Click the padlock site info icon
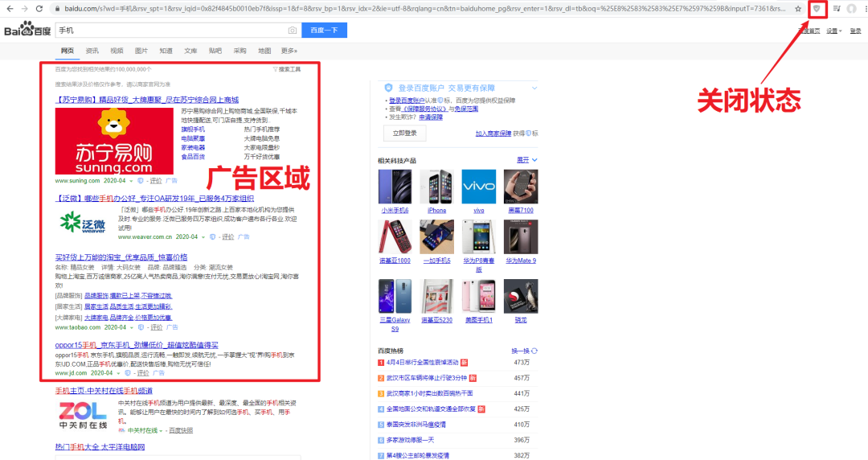Screen dimensions: 868x460 click(57, 9)
